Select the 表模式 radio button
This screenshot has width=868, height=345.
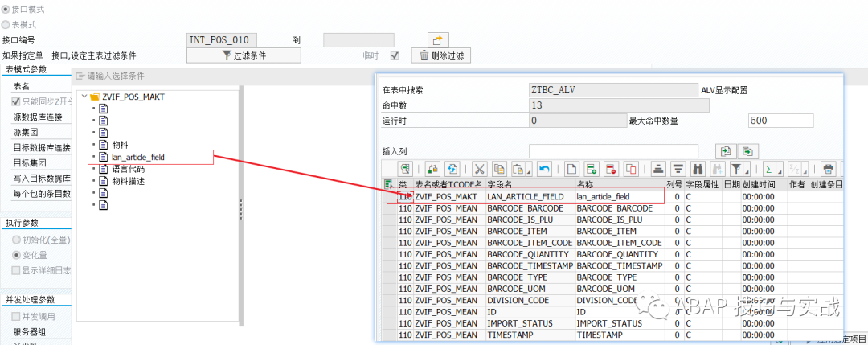tap(6, 25)
